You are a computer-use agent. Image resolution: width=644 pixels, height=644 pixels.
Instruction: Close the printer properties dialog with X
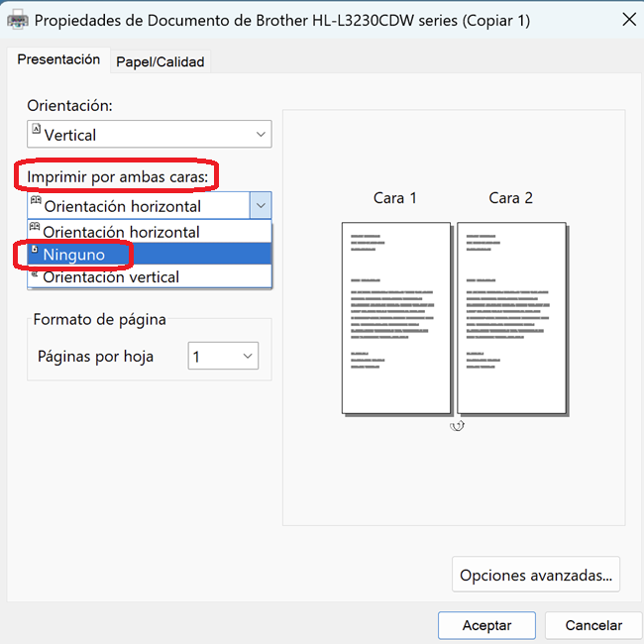click(x=628, y=19)
